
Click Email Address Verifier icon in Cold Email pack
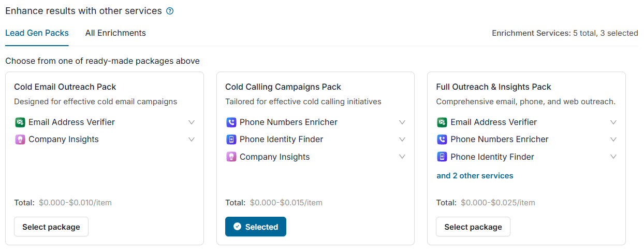[20, 122]
